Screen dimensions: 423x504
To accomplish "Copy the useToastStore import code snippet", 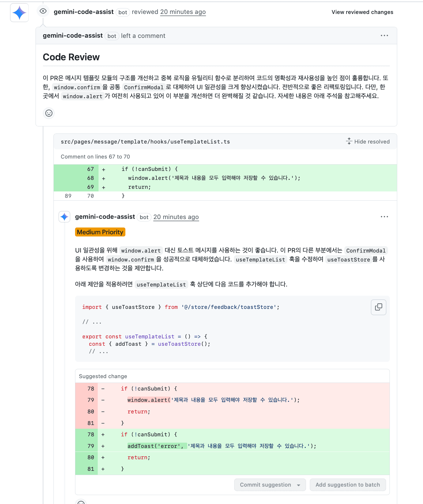I will pos(378,307).
